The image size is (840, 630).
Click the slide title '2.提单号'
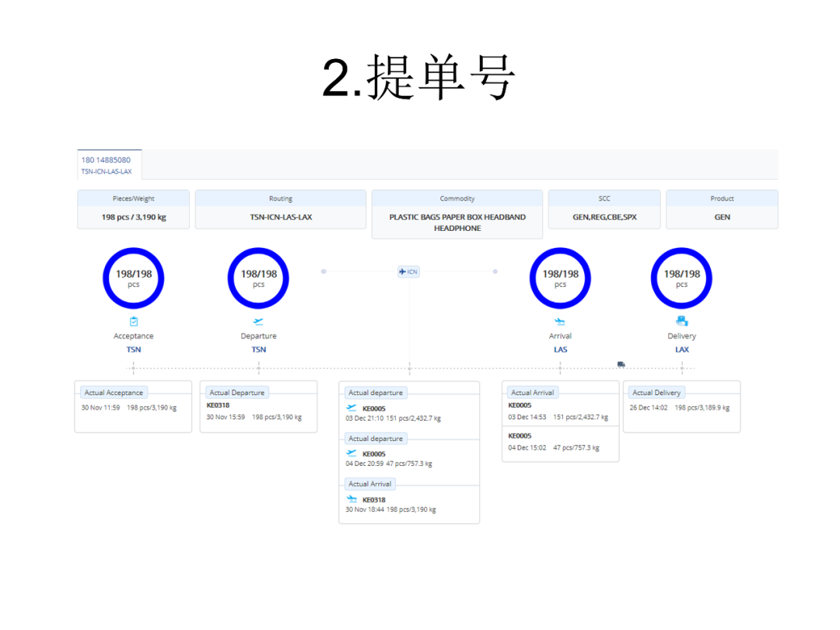pos(418,79)
